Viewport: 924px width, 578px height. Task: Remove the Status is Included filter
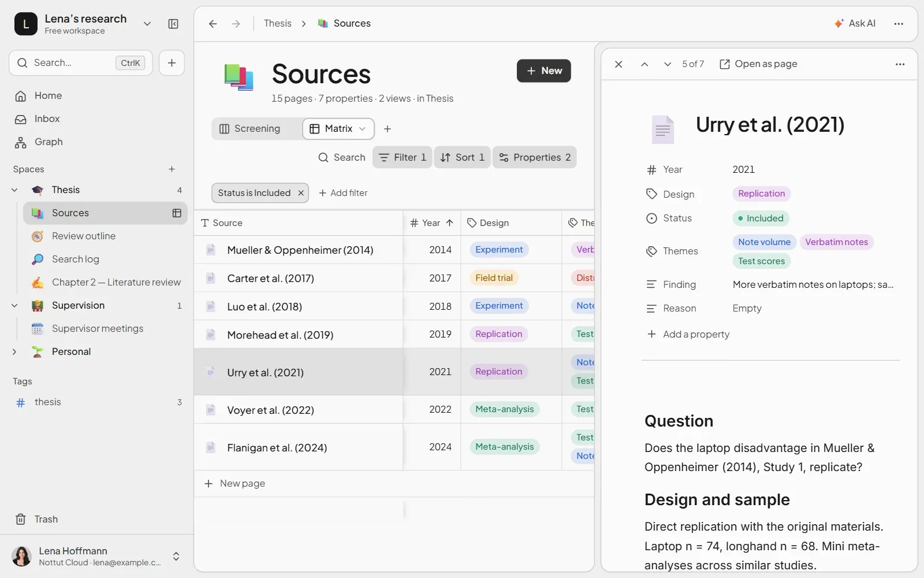[x=301, y=193]
